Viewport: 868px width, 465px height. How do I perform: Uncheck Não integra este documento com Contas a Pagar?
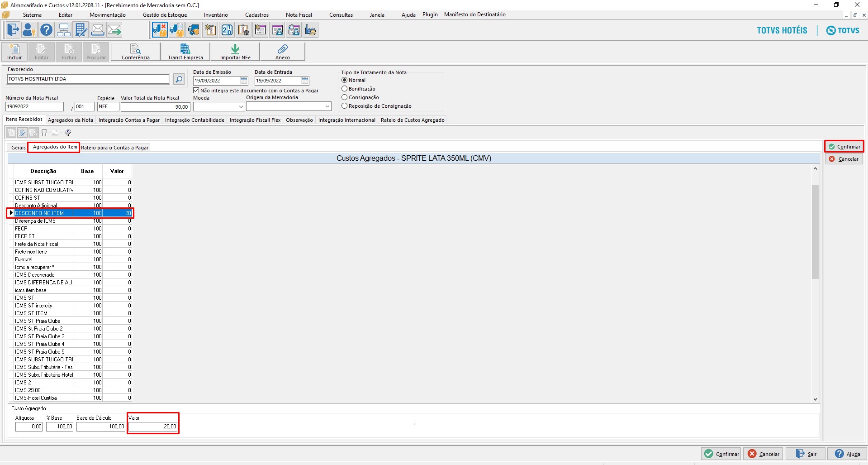(x=195, y=90)
